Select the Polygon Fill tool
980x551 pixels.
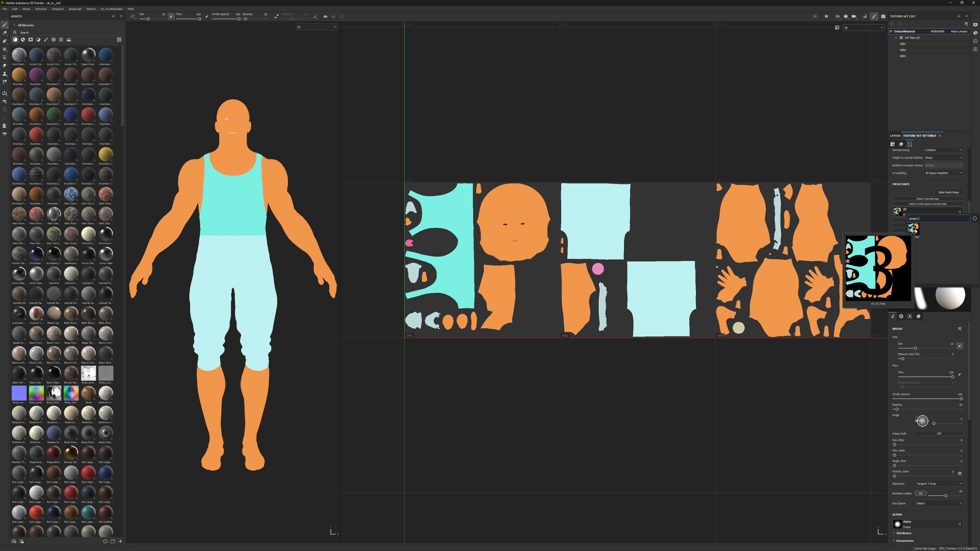(x=5, y=57)
